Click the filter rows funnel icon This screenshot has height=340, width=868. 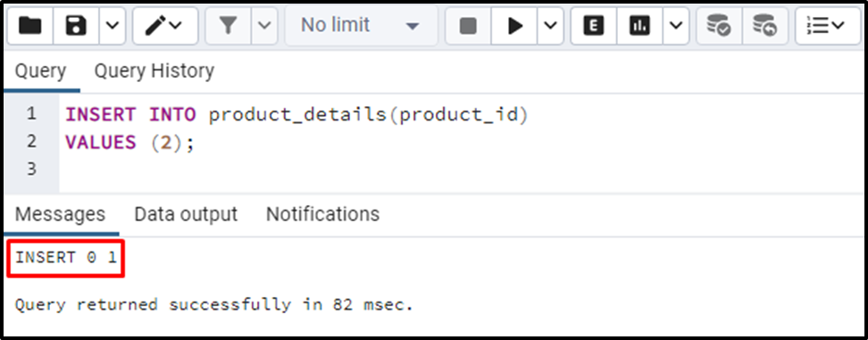228,26
